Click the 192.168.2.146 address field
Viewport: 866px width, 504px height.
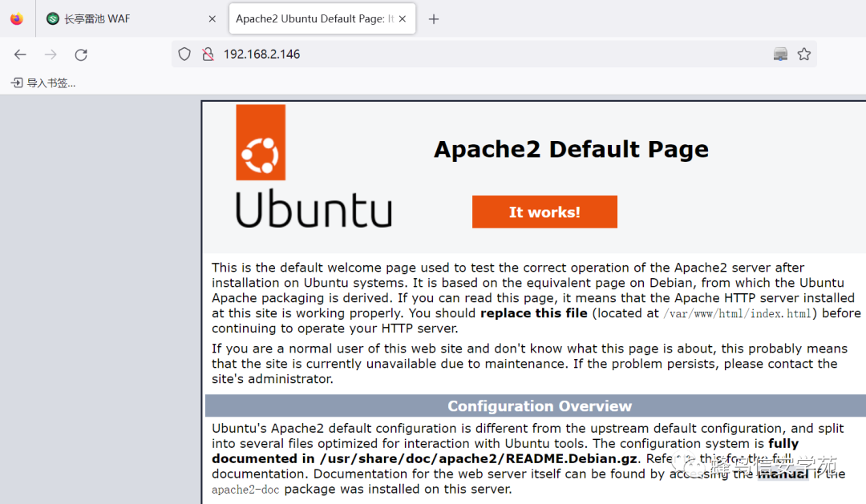coord(494,54)
